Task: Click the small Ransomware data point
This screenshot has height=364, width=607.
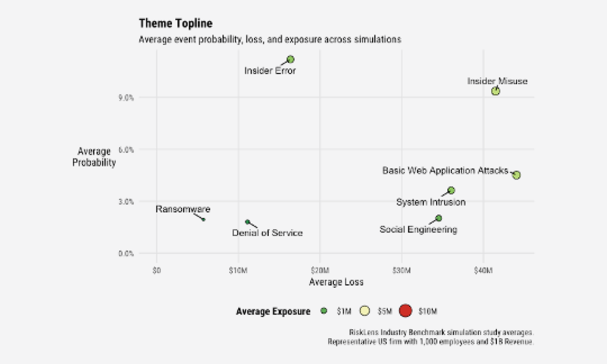Action: pos(203,220)
